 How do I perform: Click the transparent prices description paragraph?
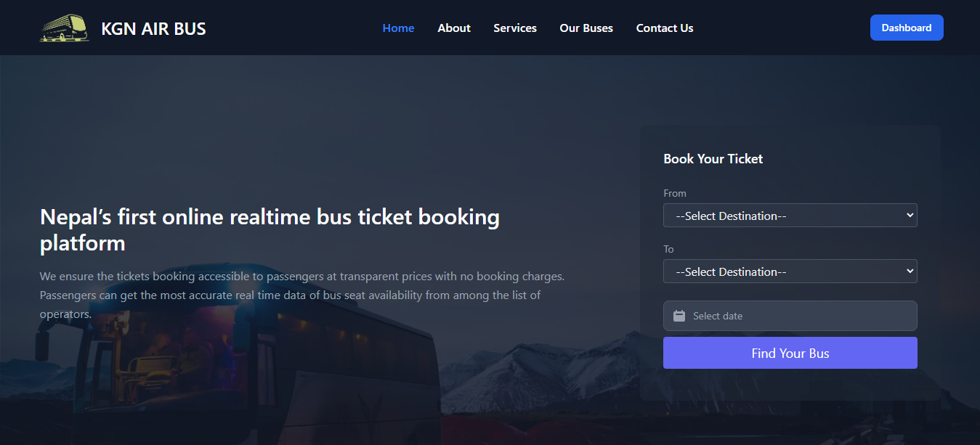click(301, 295)
